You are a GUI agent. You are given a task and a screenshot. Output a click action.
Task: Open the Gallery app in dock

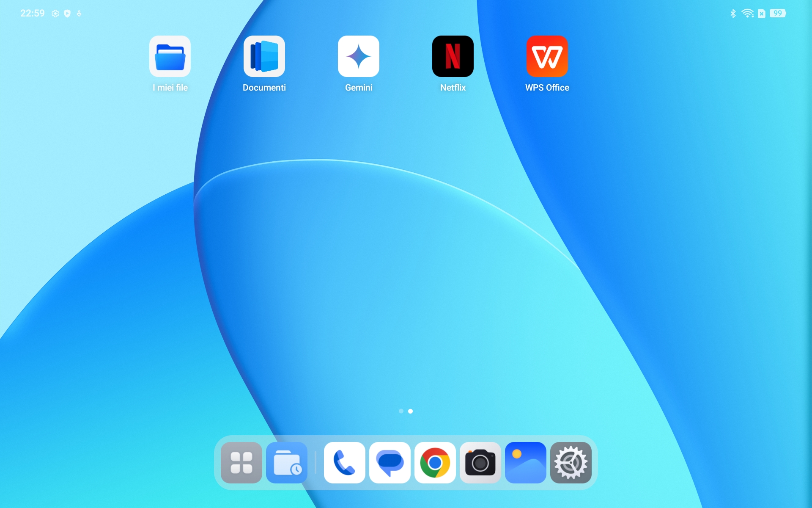pyautogui.click(x=526, y=463)
